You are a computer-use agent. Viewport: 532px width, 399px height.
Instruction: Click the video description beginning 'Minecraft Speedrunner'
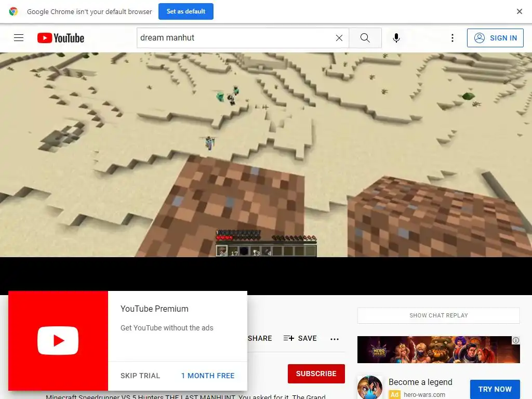(185, 396)
